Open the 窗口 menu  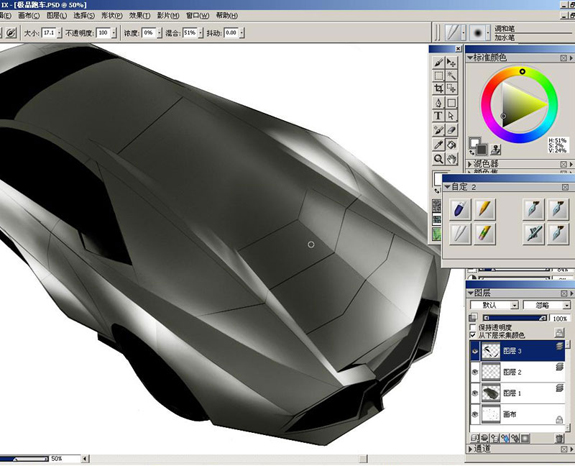[x=197, y=15]
